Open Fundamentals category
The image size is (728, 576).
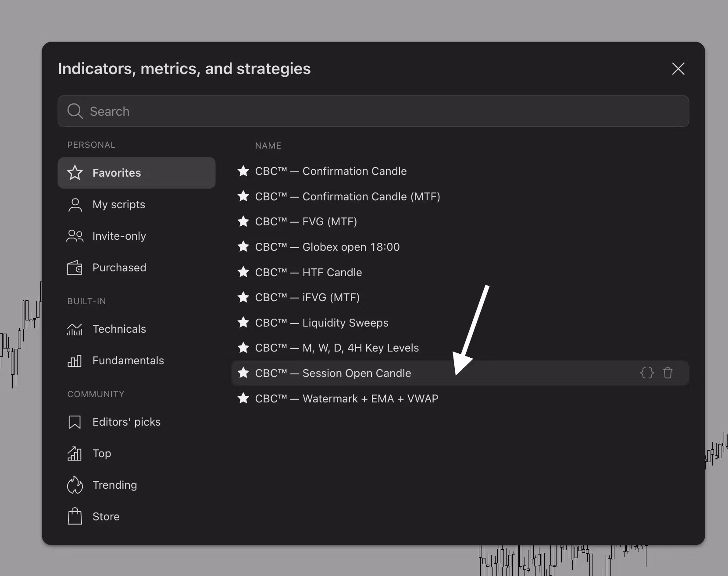click(128, 360)
